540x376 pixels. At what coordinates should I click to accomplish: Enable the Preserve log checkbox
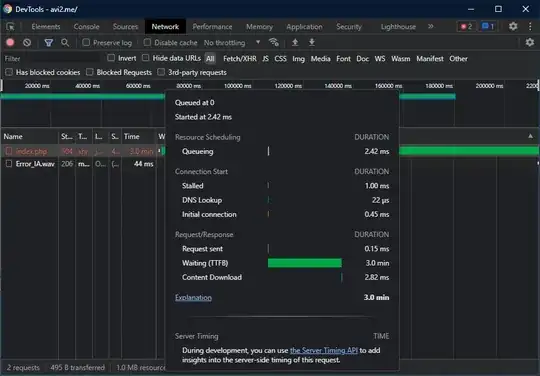pyautogui.click(x=86, y=42)
